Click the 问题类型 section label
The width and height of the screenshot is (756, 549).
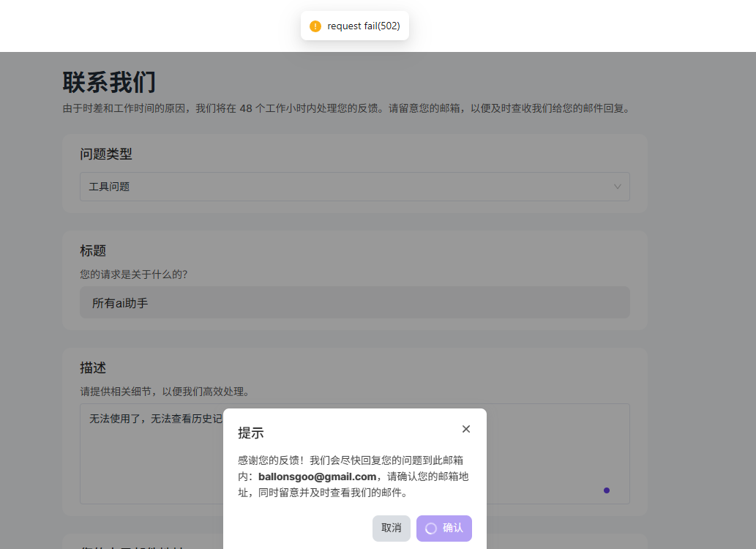coord(106,154)
